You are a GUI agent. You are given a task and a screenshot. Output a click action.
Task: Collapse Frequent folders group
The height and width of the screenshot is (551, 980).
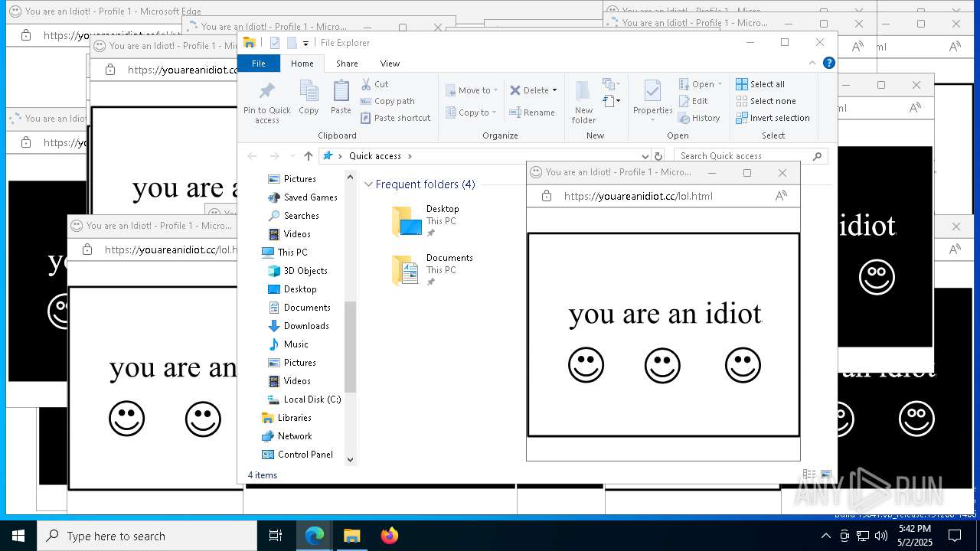click(368, 184)
